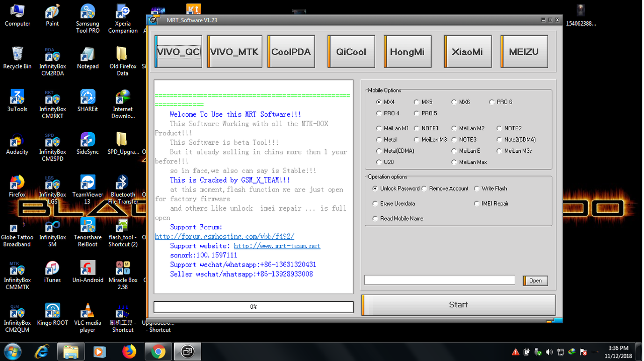Open the MEIZU tab
The width and height of the screenshot is (644, 361).
click(x=523, y=52)
